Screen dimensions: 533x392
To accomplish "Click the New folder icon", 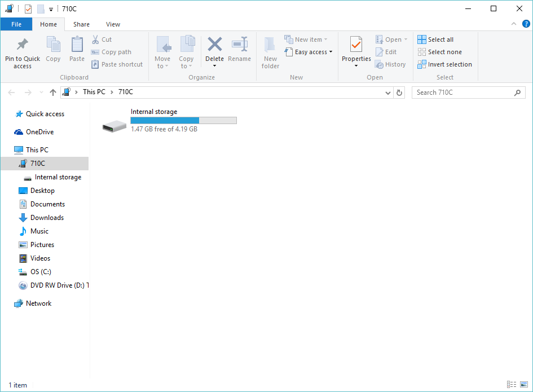I will click(x=270, y=45).
